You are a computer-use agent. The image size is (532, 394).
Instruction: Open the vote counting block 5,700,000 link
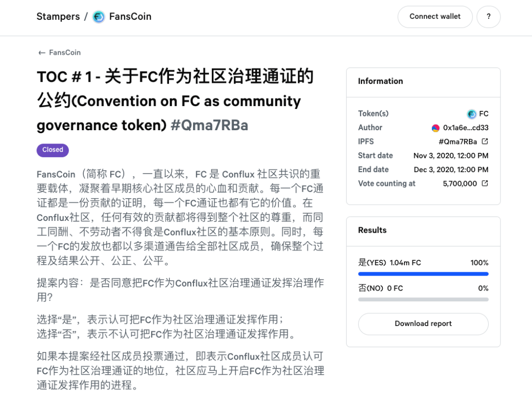click(460, 184)
